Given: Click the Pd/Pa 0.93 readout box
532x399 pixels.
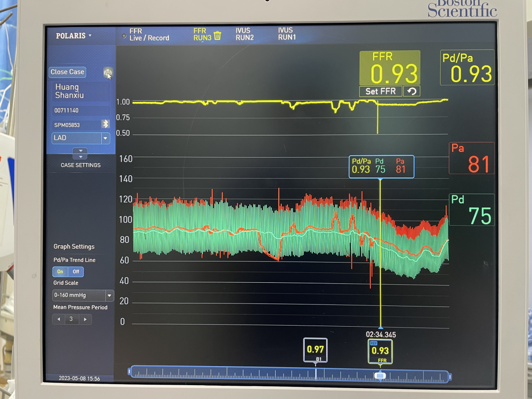Looking at the screenshot, I should [467, 67].
